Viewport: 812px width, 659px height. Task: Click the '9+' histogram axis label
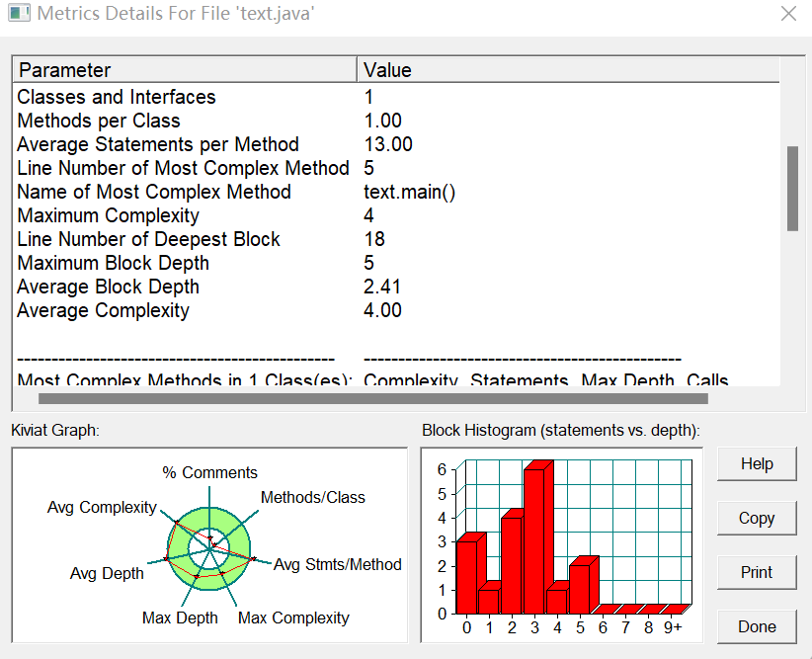point(673,628)
